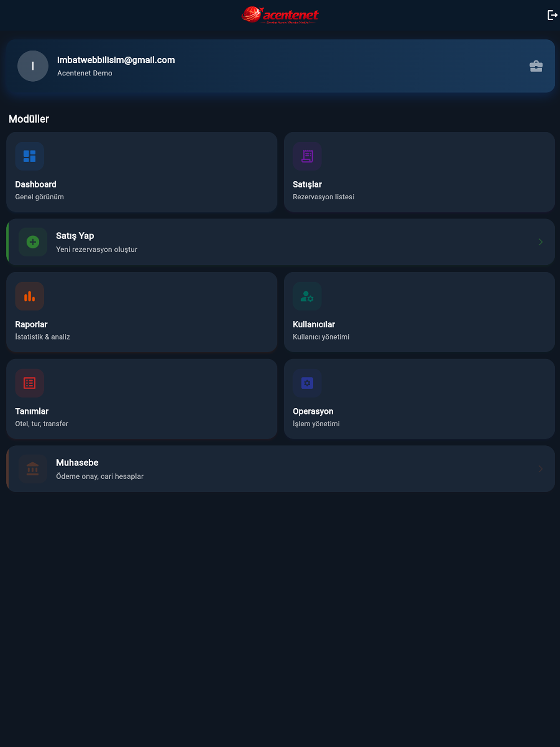Screen dimensions: 560x747
Task: Click the Acentenet Demo label
Action: pos(85,73)
